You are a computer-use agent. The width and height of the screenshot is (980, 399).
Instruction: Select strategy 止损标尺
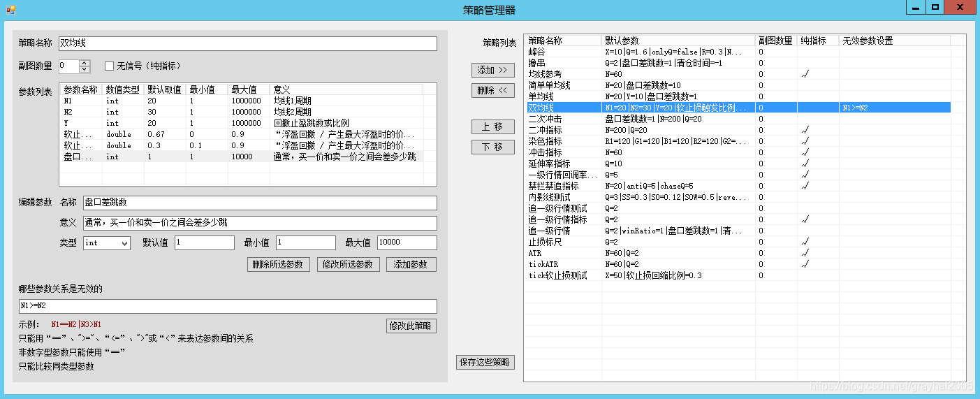tap(738, 242)
